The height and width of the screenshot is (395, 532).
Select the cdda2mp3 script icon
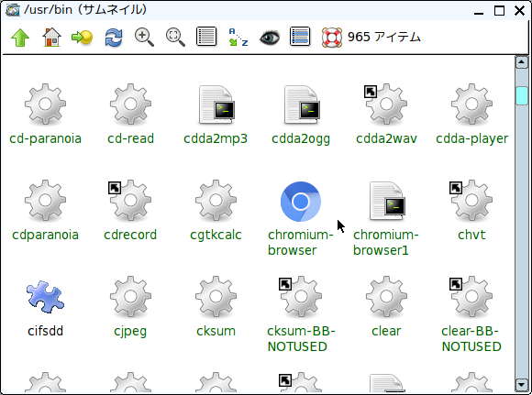(x=216, y=104)
